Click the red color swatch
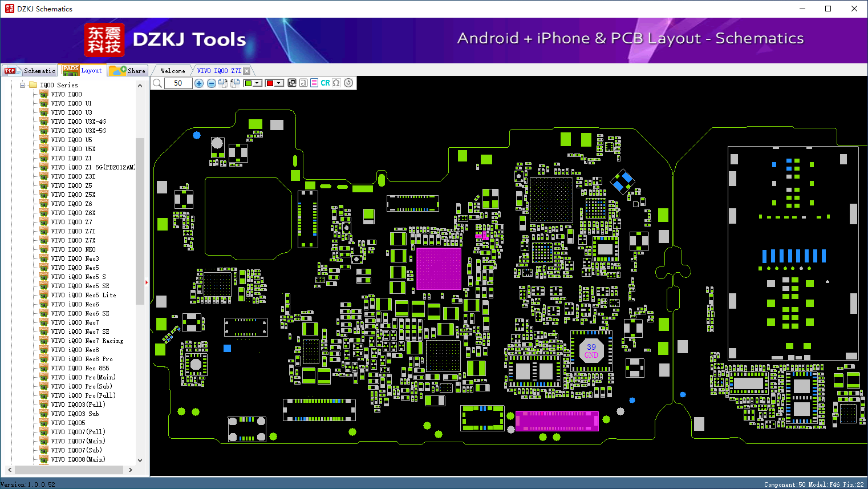Screen dimensions: 868x489 pyautogui.click(x=270, y=83)
